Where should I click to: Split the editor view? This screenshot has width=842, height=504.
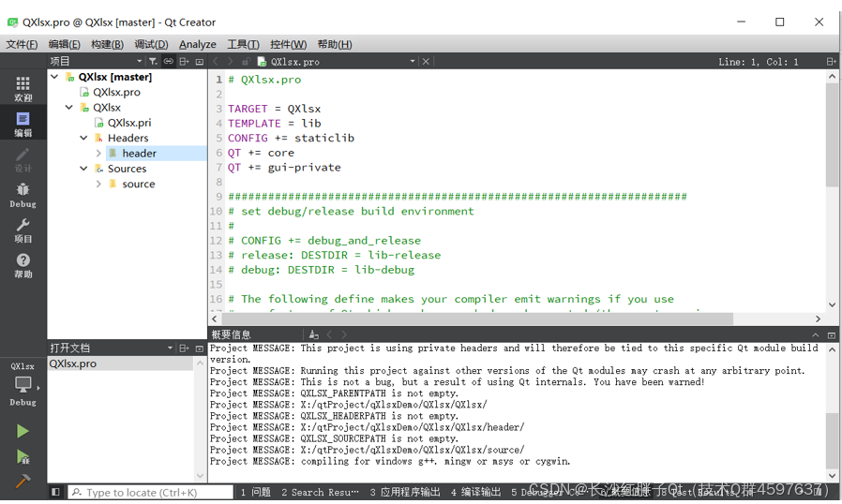tap(831, 62)
